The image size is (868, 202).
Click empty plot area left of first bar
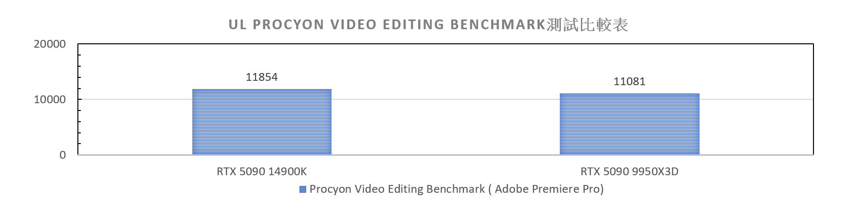pos(135,128)
